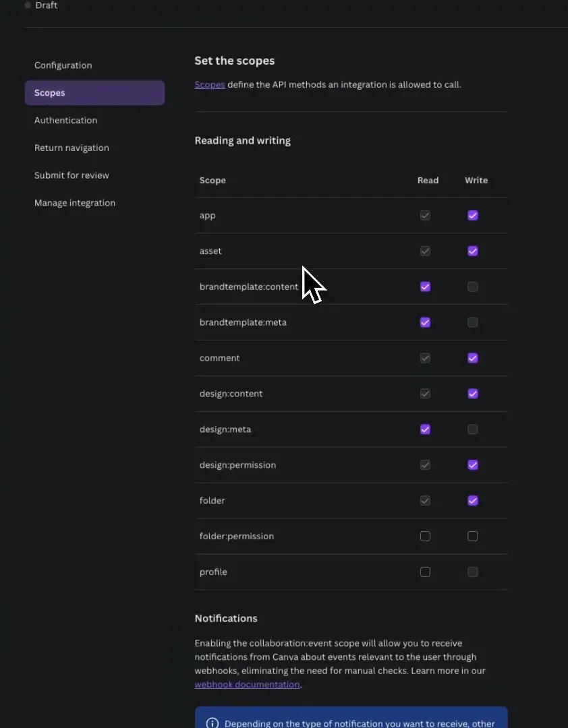This screenshot has height=728, width=568.
Task: Select Scopes in the sidebar
Action: [x=95, y=93]
